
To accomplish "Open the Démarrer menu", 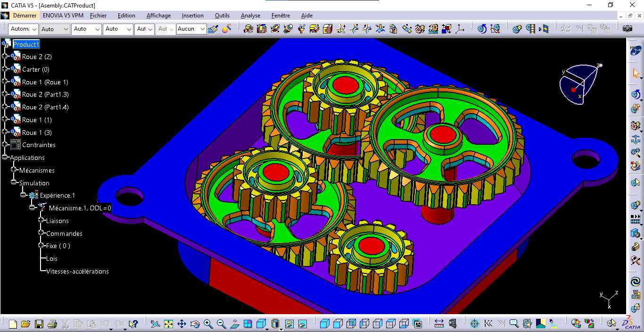I will coord(25,16).
